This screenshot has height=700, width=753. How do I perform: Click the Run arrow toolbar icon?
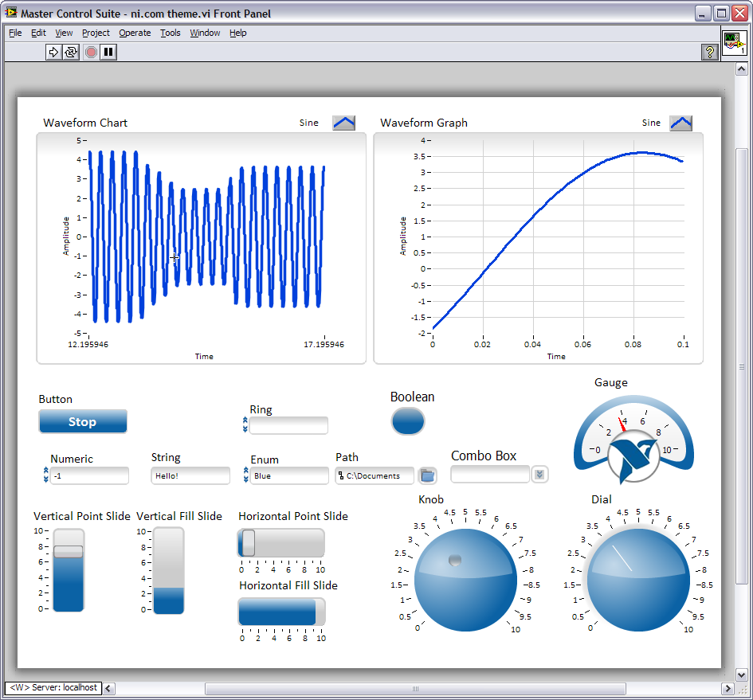53,53
